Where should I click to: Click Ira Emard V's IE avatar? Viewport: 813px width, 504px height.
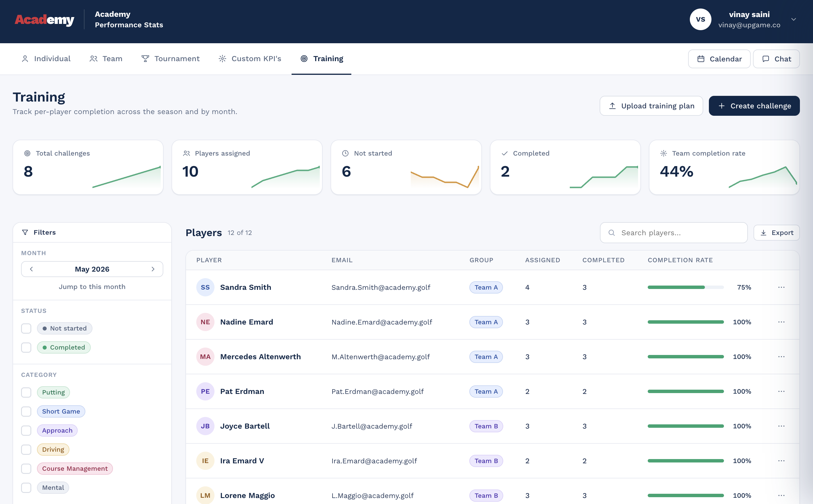point(205,461)
